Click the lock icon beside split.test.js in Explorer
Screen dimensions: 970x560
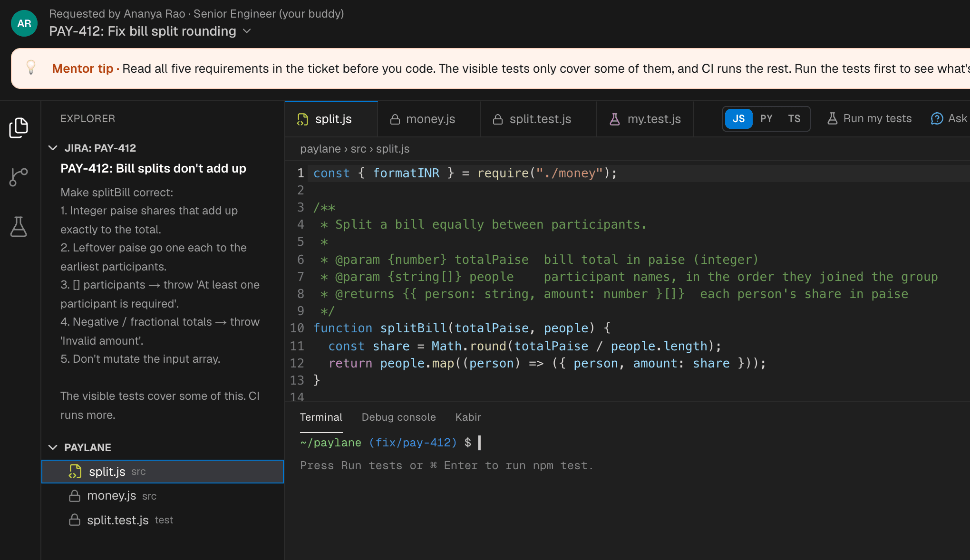(x=75, y=520)
